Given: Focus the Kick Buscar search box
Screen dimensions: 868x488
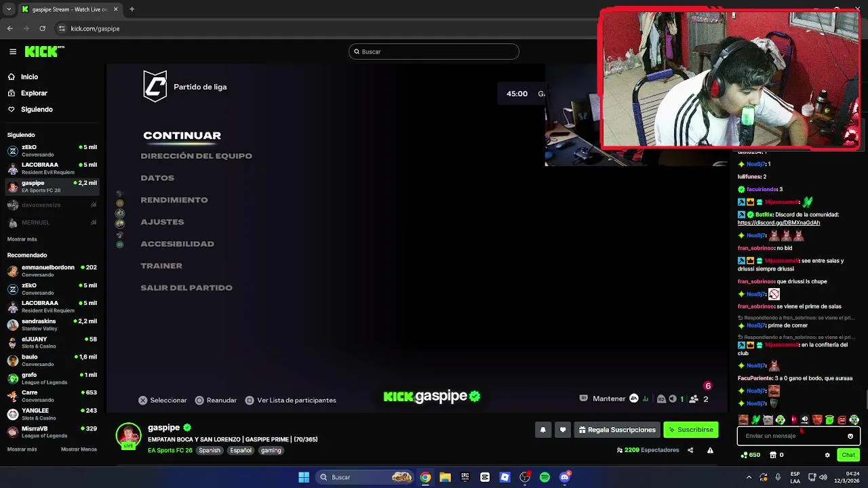Looking at the screenshot, I should [x=434, y=52].
